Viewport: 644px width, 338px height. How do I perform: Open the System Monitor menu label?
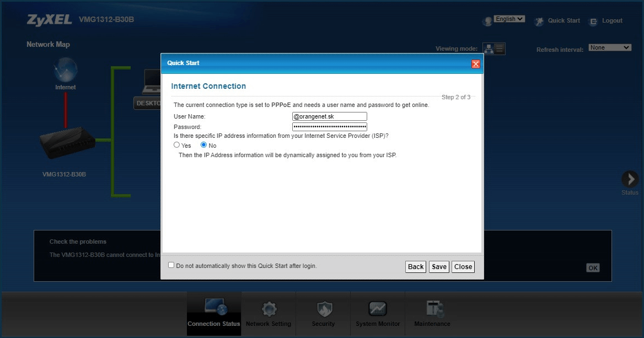pos(378,324)
